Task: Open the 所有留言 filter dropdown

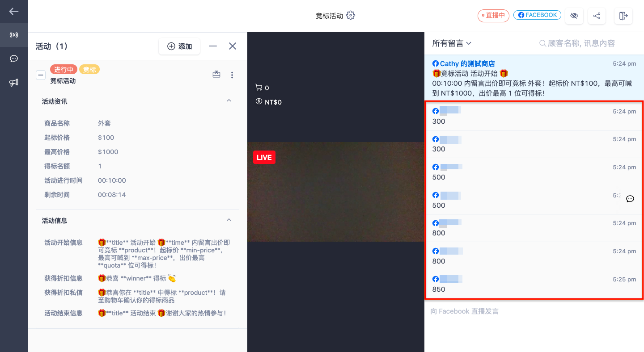Action: (452, 43)
